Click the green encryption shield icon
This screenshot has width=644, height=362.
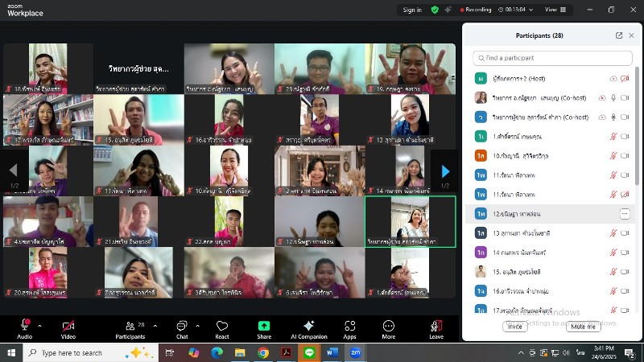tap(435, 10)
